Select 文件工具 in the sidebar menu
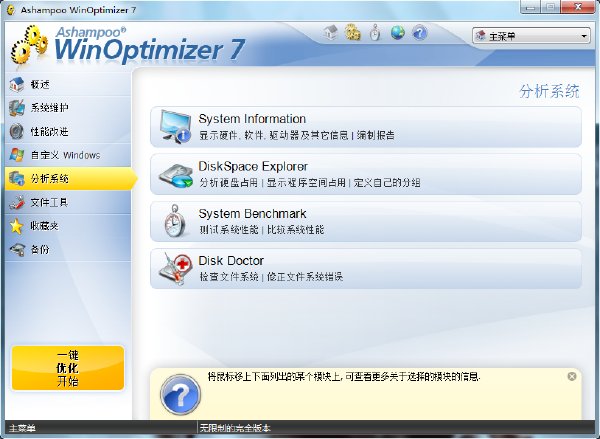The height and width of the screenshot is (439, 600). pos(68,202)
